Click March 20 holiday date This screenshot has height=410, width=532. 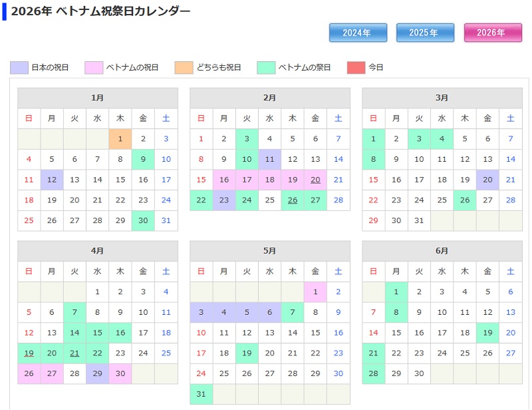point(487,180)
